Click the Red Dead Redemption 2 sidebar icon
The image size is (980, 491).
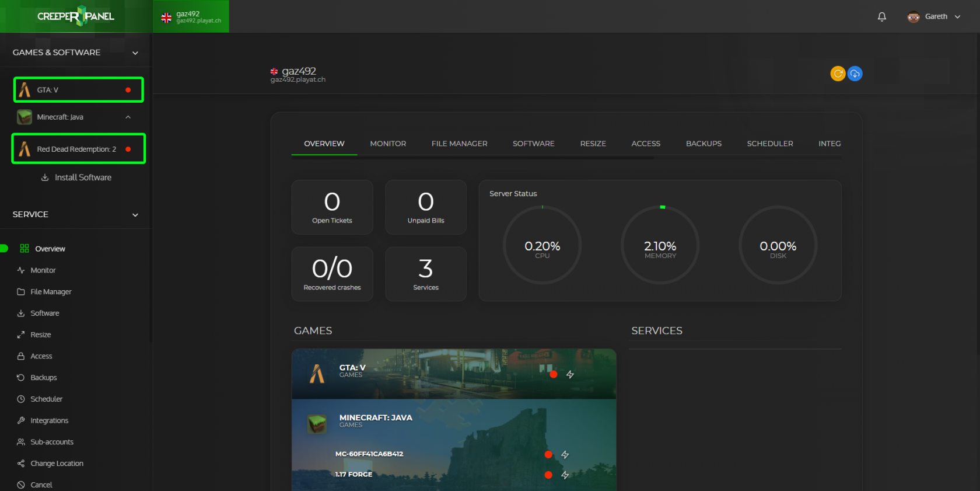coord(24,149)
